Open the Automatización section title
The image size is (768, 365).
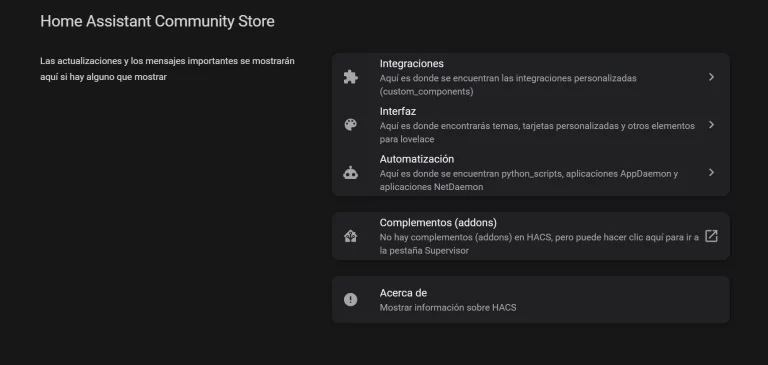tap(417, 159)
